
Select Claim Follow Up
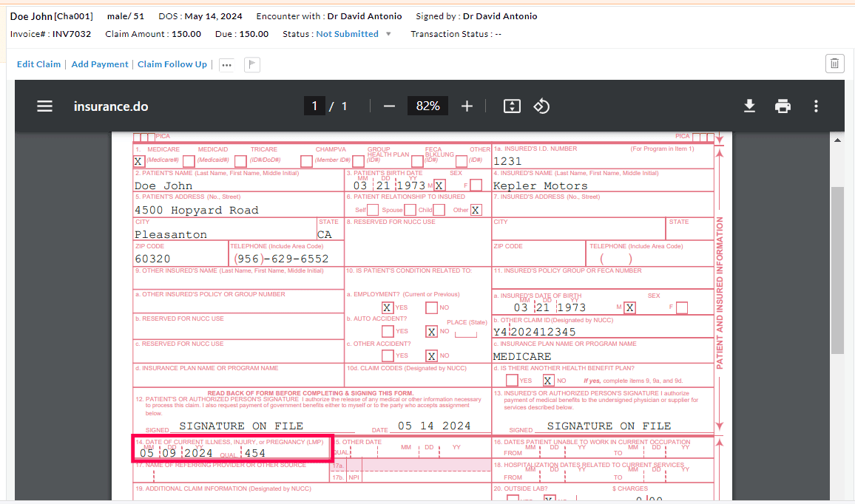click(x=172, y=64)
